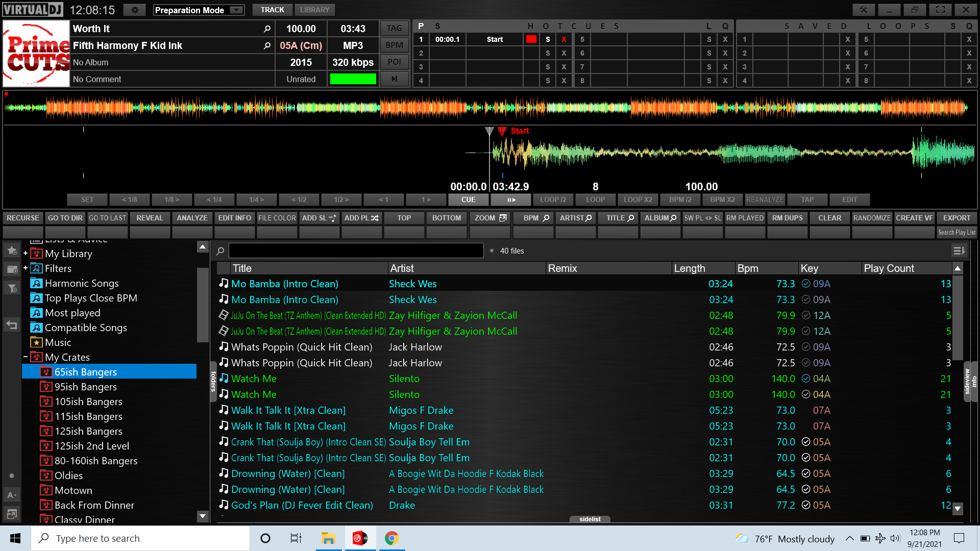Click the POI button in track info
Image resolution: width=980 pixels, height=551 pixels.
click(x=394, y=62)
